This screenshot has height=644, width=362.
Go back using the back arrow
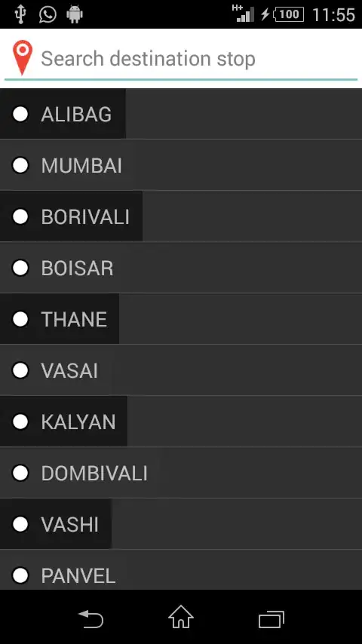click(90, 618)
